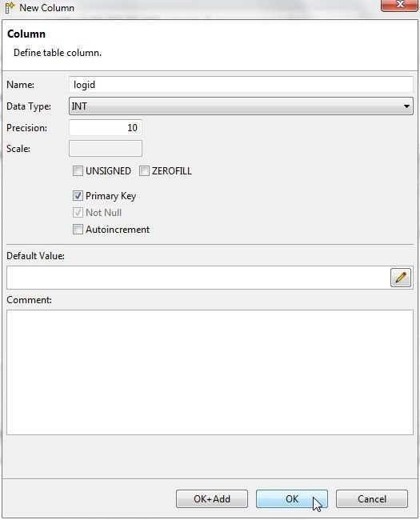Click the Name field containing logid
This screenshot has width=420, height=520.
coord(241,85)
